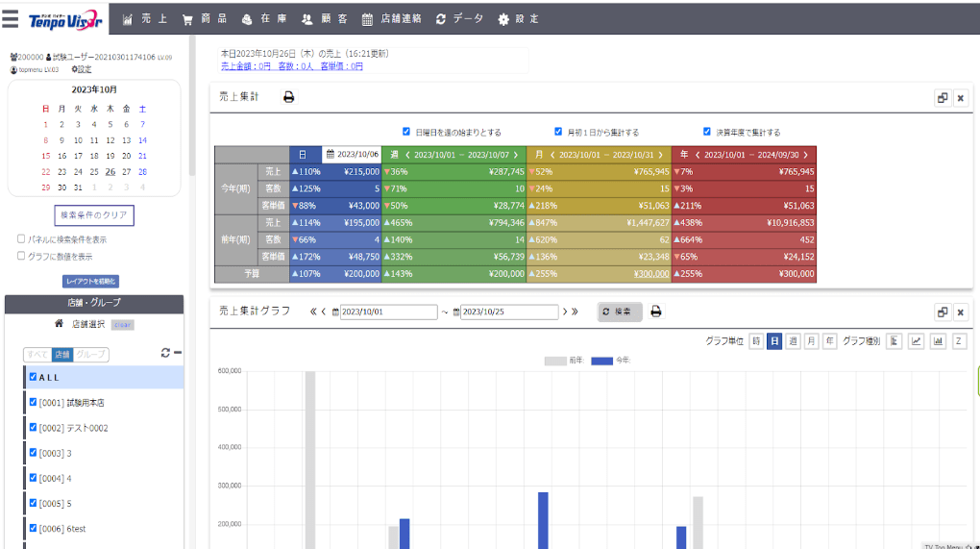980x549 pixels.
Task: Collapse the store list with minus icon
Action: coord(178,354)
